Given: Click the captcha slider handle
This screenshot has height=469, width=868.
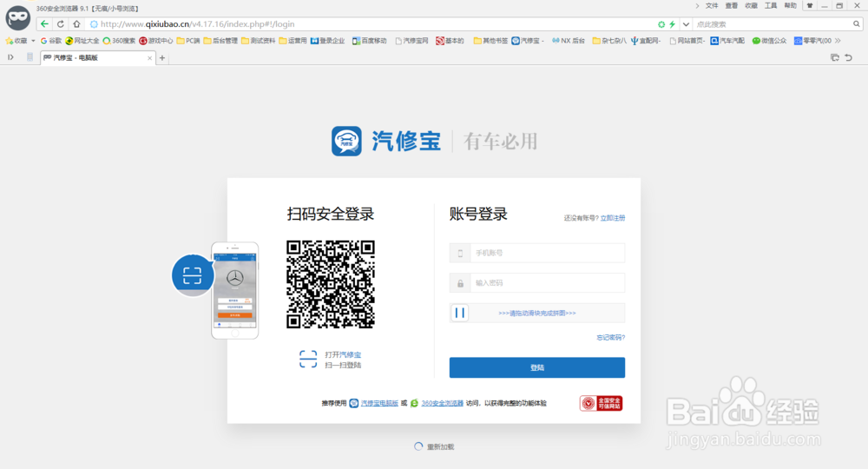Looking at the screenshot, I should point(459,313).
